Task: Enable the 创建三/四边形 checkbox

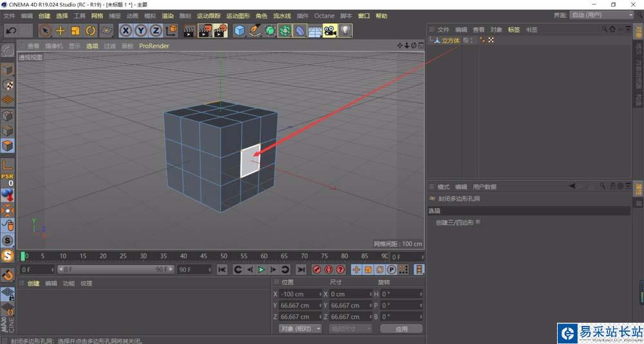Action: (x=478, y=222)
